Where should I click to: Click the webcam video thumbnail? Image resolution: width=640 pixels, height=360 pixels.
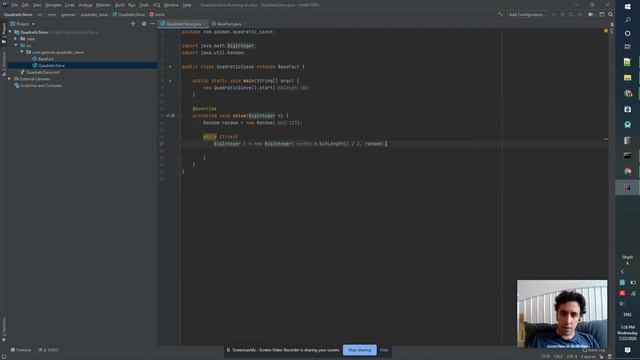tap(562, 313)
